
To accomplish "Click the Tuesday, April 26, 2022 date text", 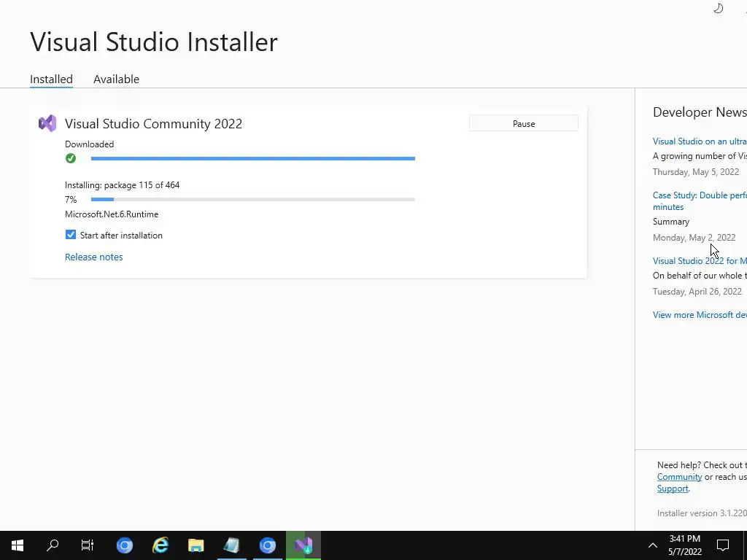I will [697, 292].
